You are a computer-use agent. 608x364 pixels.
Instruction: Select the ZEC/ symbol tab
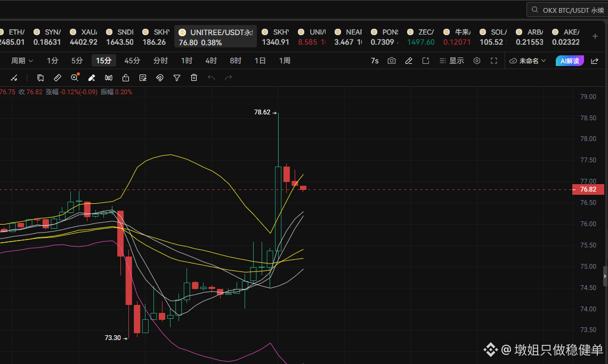pos(421,37)
